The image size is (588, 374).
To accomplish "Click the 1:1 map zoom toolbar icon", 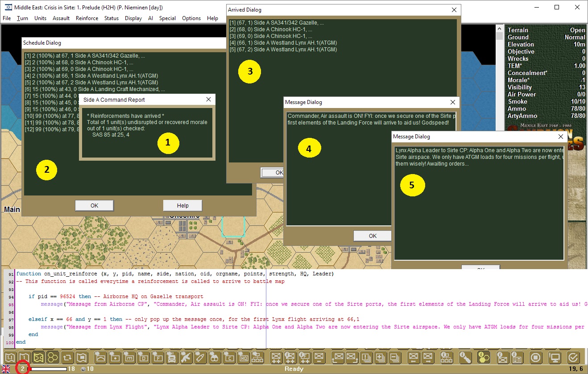I will click(x=10, y=357).
